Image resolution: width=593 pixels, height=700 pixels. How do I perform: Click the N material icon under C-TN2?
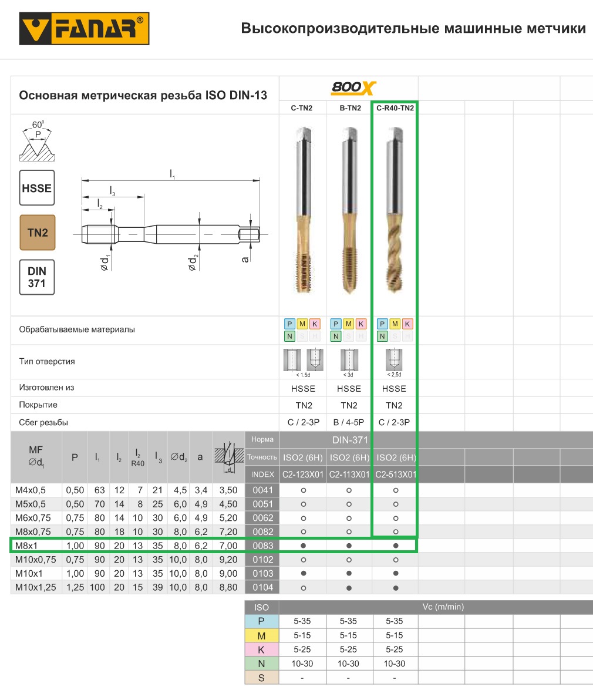click(x=289, y=336)
